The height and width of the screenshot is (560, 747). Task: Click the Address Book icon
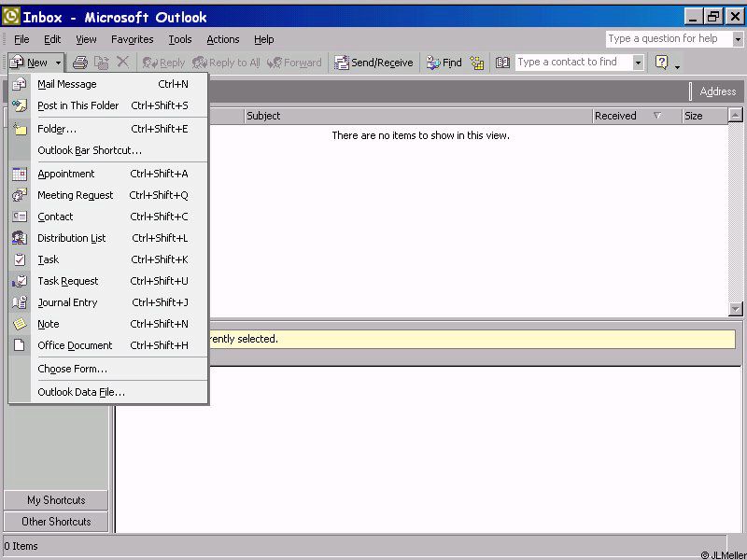503,63
